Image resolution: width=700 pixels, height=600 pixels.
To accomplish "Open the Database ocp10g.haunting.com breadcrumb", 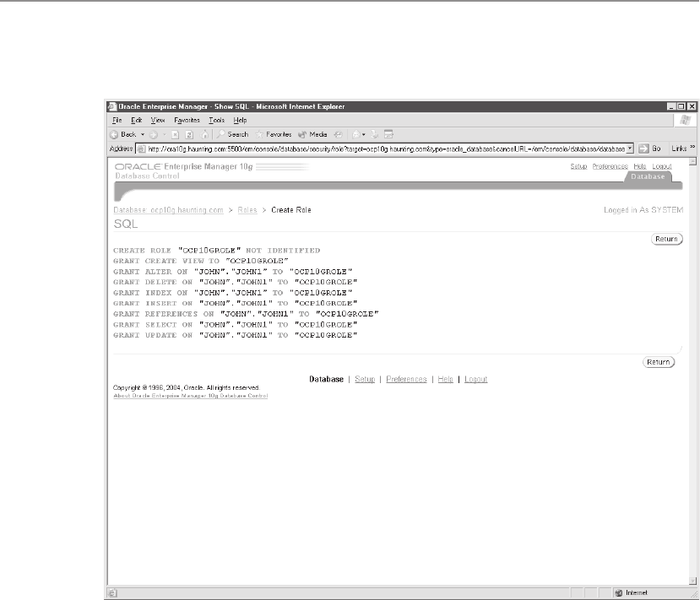I will (168, 210).
